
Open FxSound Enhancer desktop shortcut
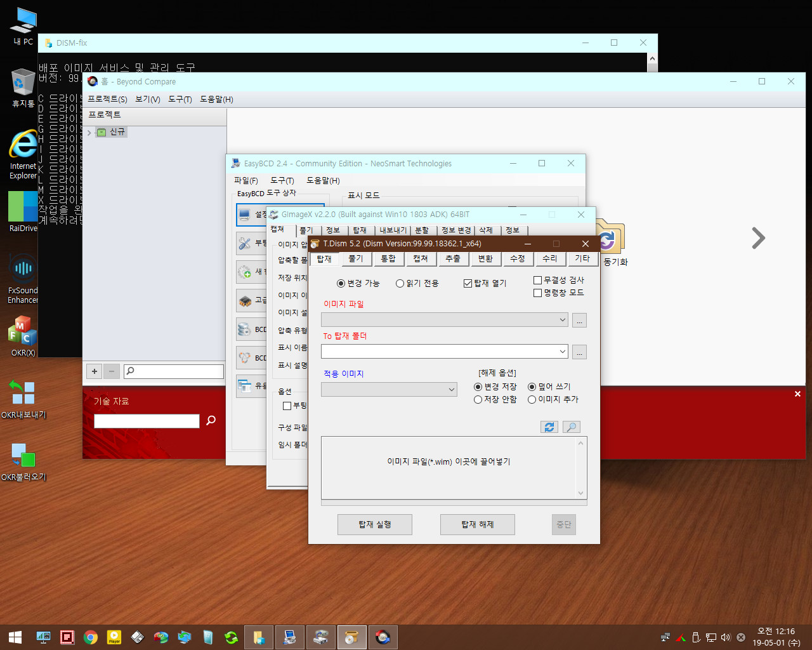pyautogui.click(x=23, y=278)
